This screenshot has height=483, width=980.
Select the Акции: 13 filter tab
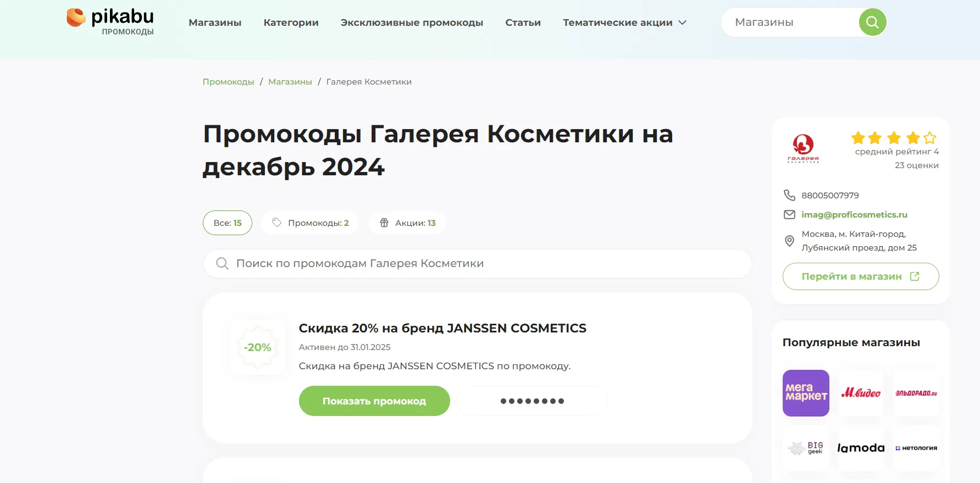pos(407,223)
